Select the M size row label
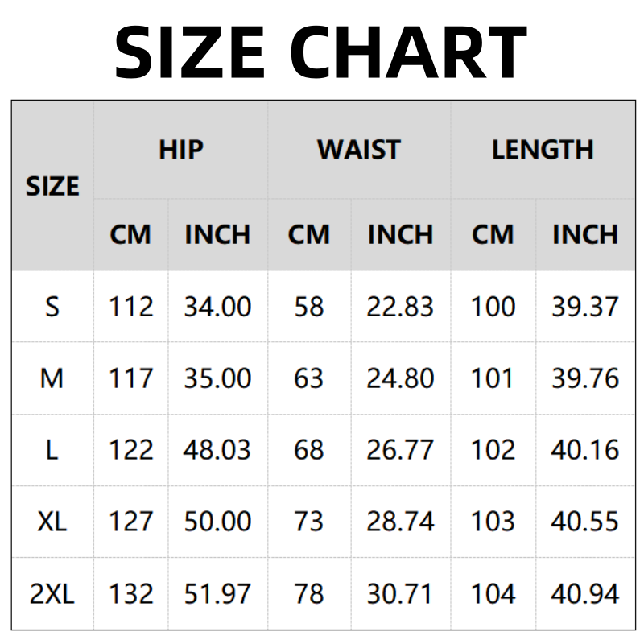 click(x=52, y=378)
